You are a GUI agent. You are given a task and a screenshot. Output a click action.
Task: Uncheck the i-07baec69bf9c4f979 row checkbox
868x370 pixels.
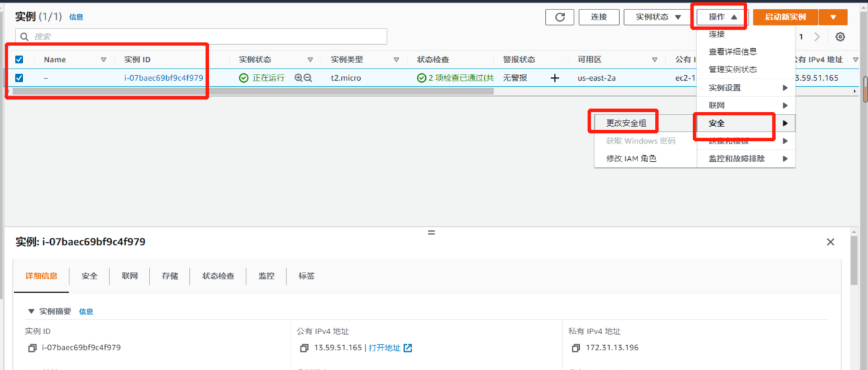[19, 78]
